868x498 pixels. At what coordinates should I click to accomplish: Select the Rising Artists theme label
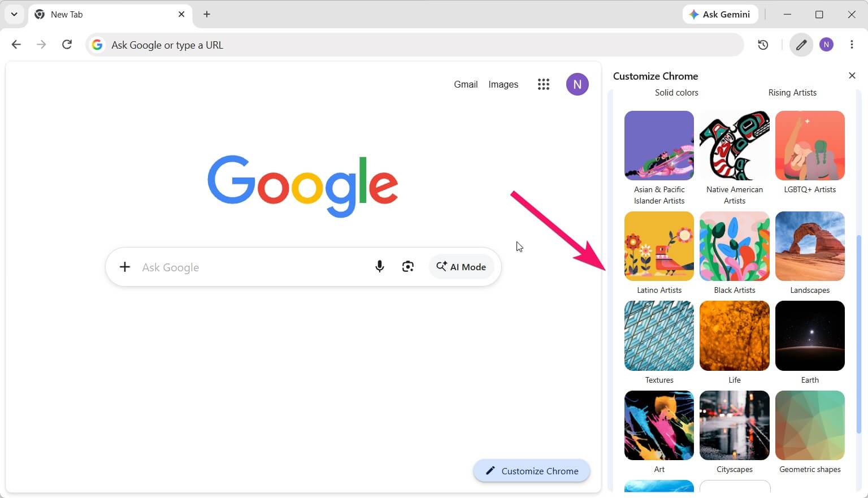click(x=792, y=93)
